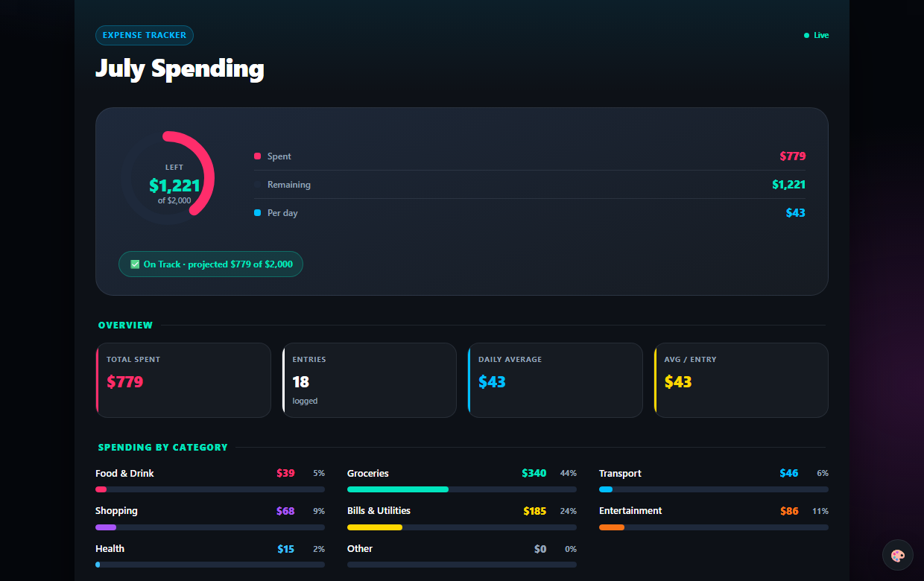Screen dimensions: 924x581
Task: Select the Entries overview card
Action: [x=369, y=380]
